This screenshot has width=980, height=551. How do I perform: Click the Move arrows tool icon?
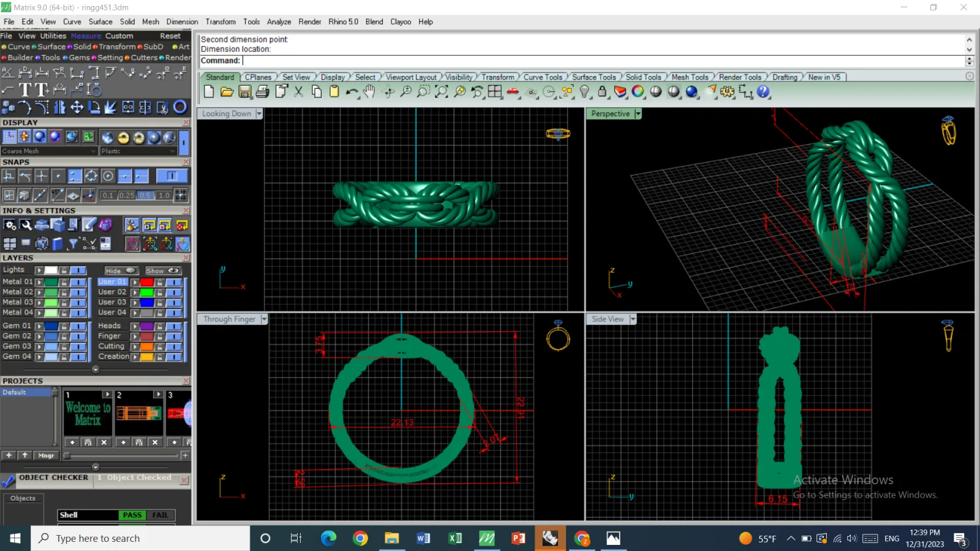[x=77, y=108]
